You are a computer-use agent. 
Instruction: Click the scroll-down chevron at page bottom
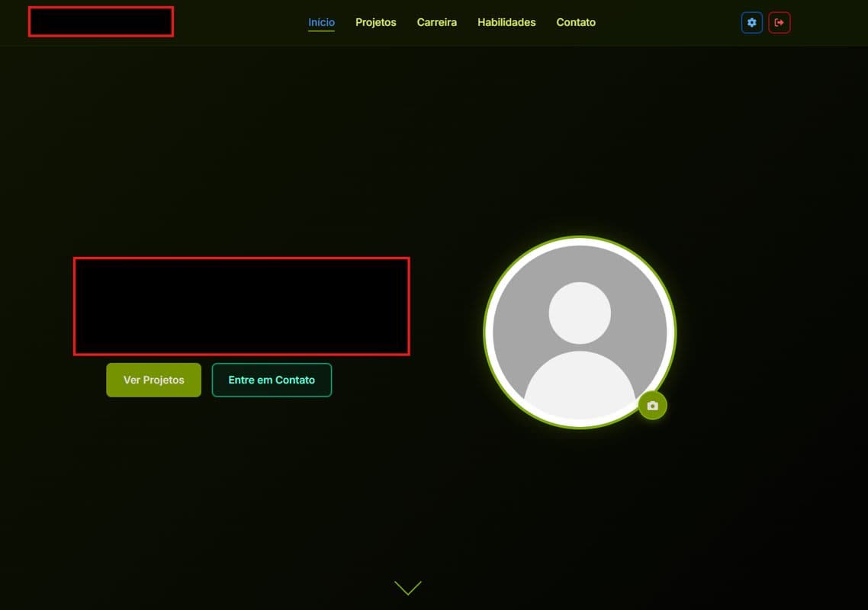tap(408, 587)
